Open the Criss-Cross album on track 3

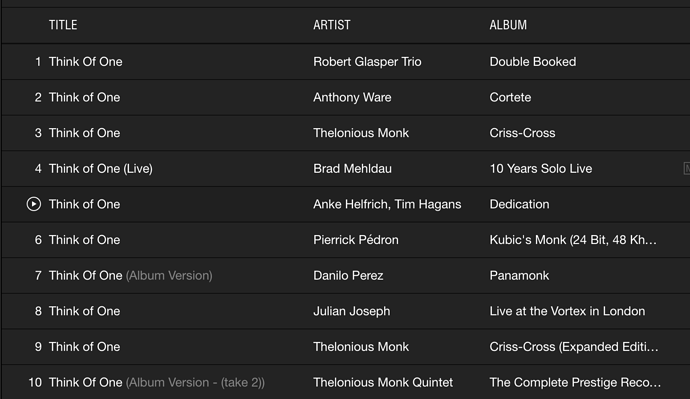click(522, 133)
